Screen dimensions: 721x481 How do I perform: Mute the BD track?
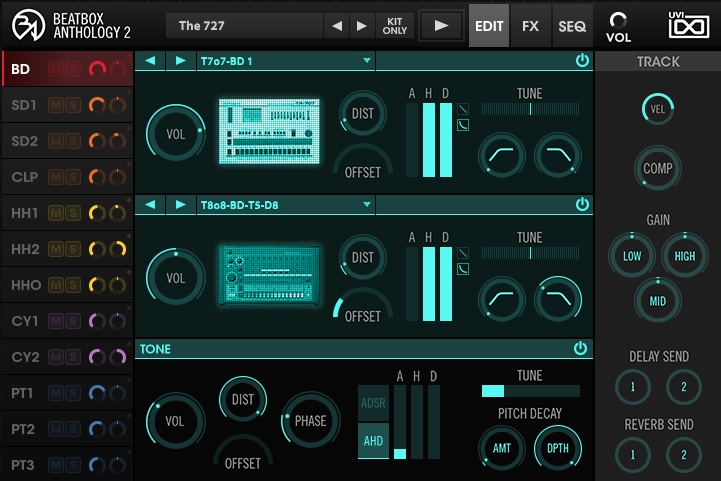(x=56, y=69)
